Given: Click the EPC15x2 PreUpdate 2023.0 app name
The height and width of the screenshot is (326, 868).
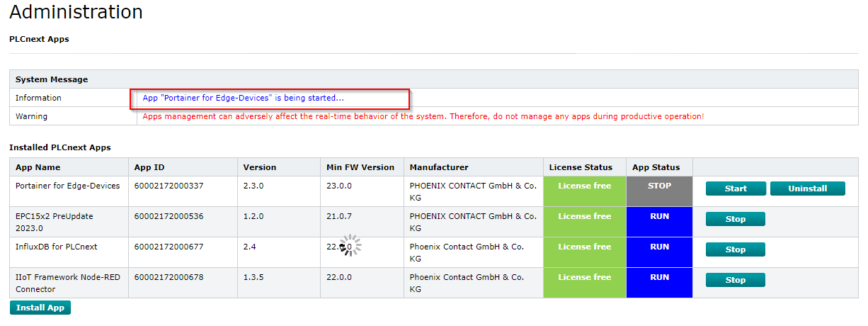Looking at the screenshot, I should (55, 222).
